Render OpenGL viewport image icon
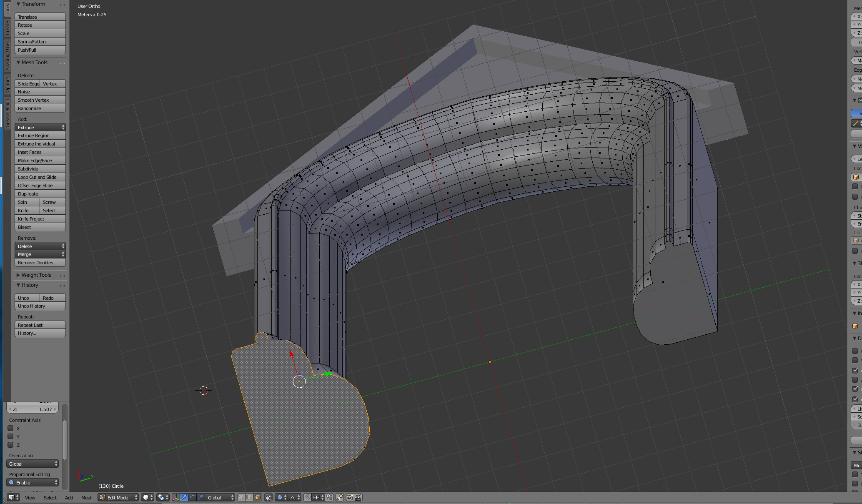This screenshot has width=862, height=504. click(350, 497)
